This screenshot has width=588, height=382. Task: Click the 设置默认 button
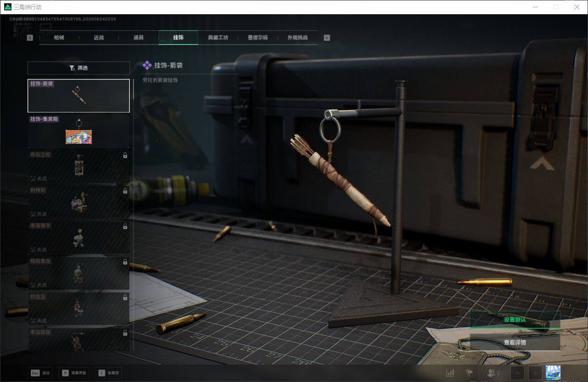coord(515,320)
